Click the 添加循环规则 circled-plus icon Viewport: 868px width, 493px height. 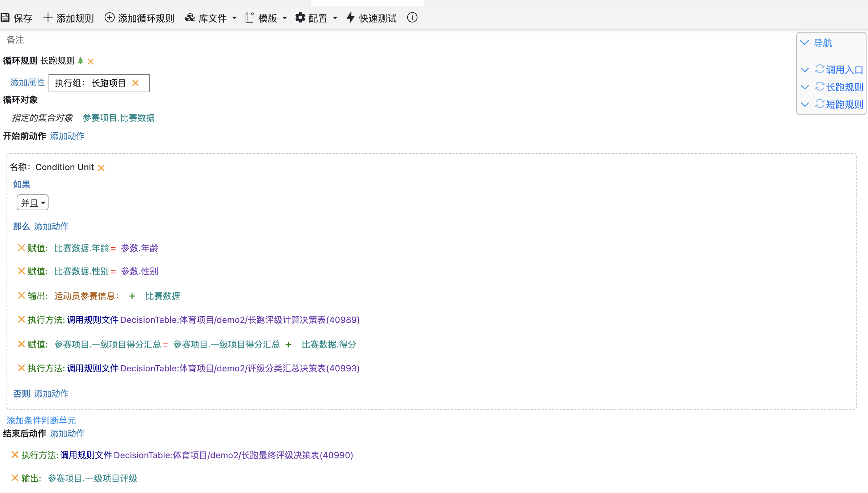(109, 17)
